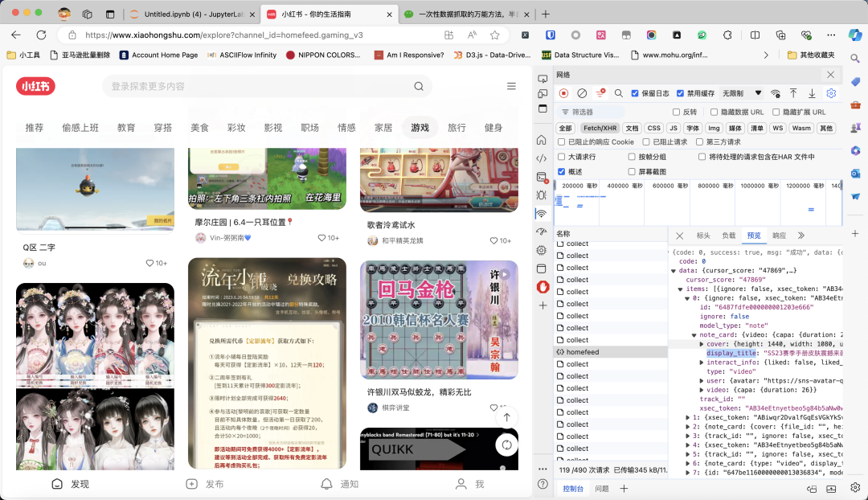Uncheck the 概述 checkbox
Image resolution: width=868 pixels, height=500 pixels.
[561, 172]
